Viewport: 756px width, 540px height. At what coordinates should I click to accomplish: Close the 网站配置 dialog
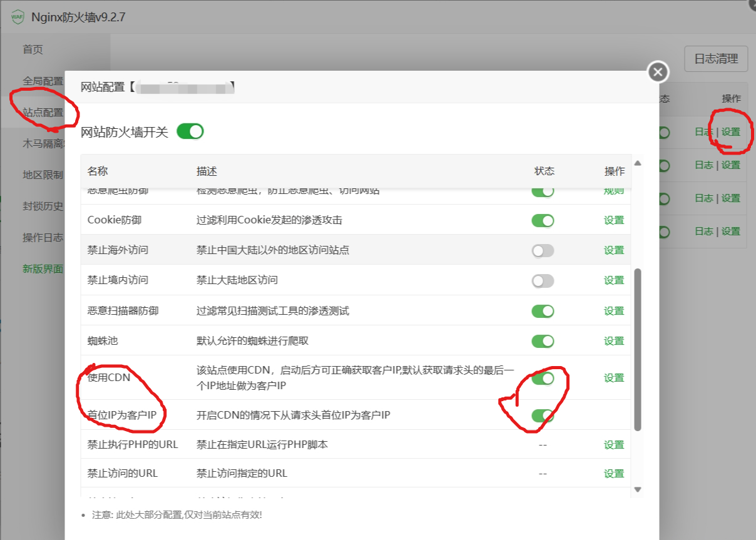click(x=657, y=72)
